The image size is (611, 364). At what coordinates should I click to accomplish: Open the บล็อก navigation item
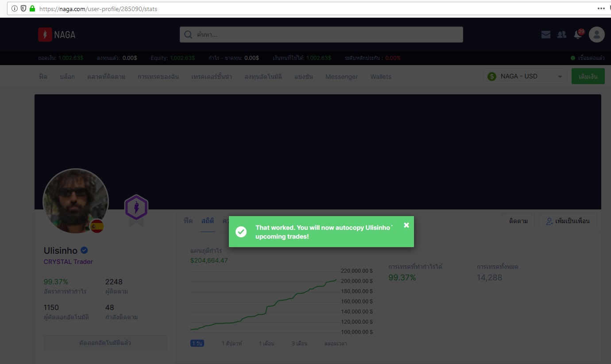(x=67, y=77)
